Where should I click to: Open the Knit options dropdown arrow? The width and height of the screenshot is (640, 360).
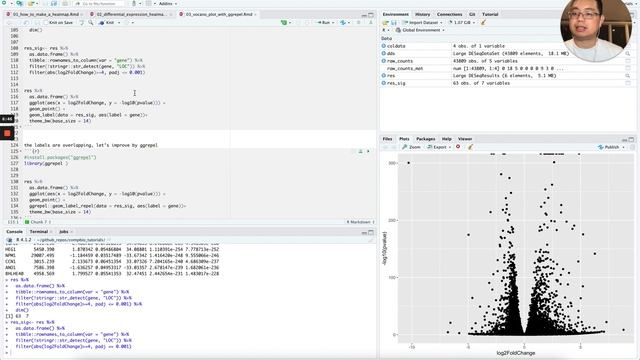click(x=119, y=23)
